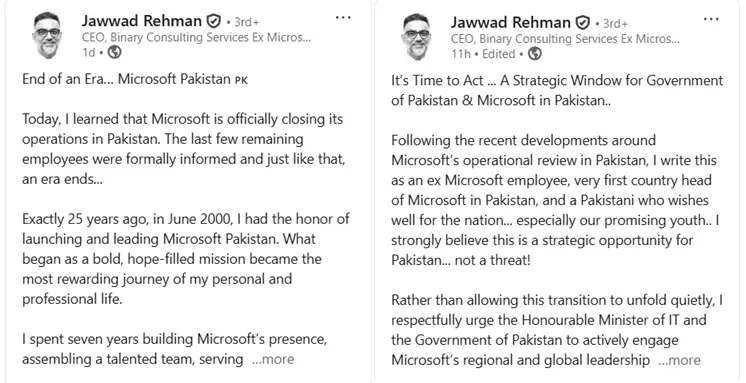Open the three-dot menu on the left post
The width and height of the screenshot is (746, 383).
(x=343, y=18)
